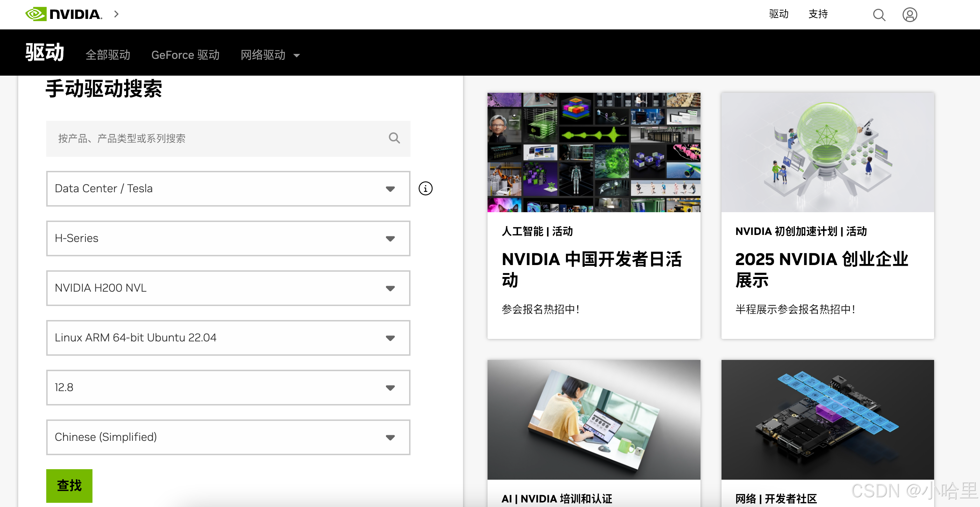Open the Data Center / Tesla dropdown

(228, 189)
